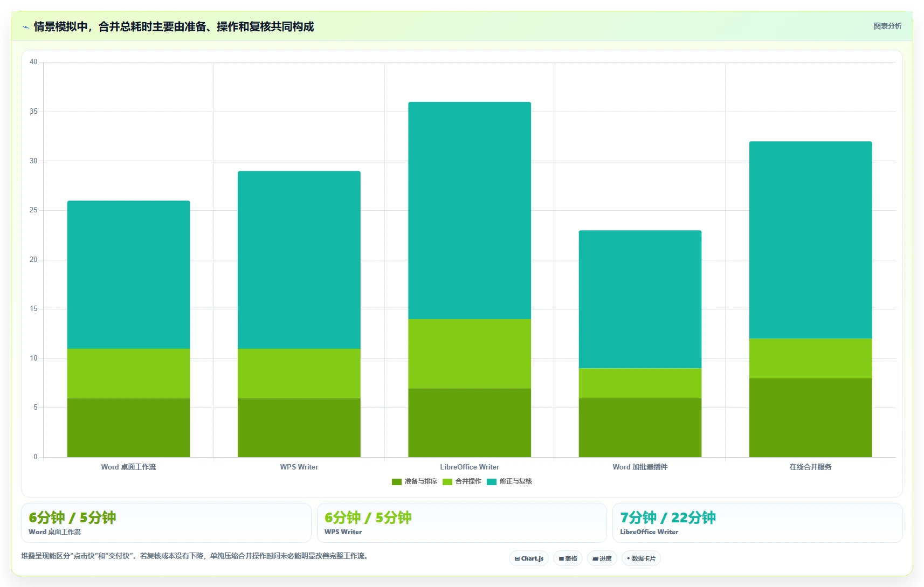924x587 pixels.
Task: Click the light green 合并操作 segment of the Word 加批量插件 bar
Action: [640, 383]
